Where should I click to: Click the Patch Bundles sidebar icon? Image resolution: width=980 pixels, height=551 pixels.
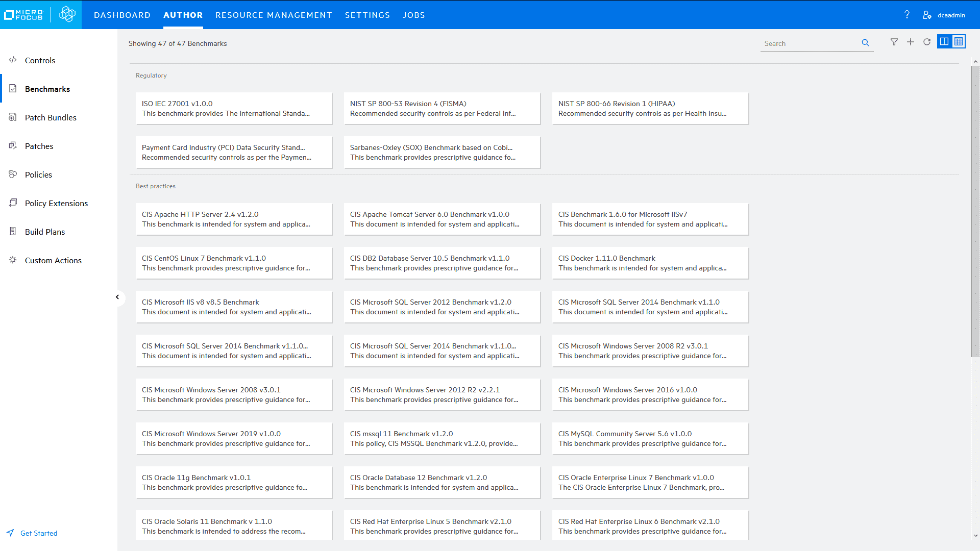(13, 117)
